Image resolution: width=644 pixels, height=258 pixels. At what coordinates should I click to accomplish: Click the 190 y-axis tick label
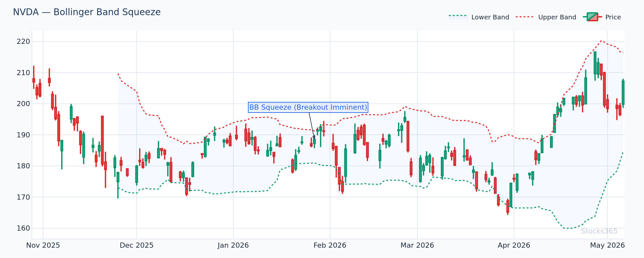pyautogui.click(x=24, y=135)
